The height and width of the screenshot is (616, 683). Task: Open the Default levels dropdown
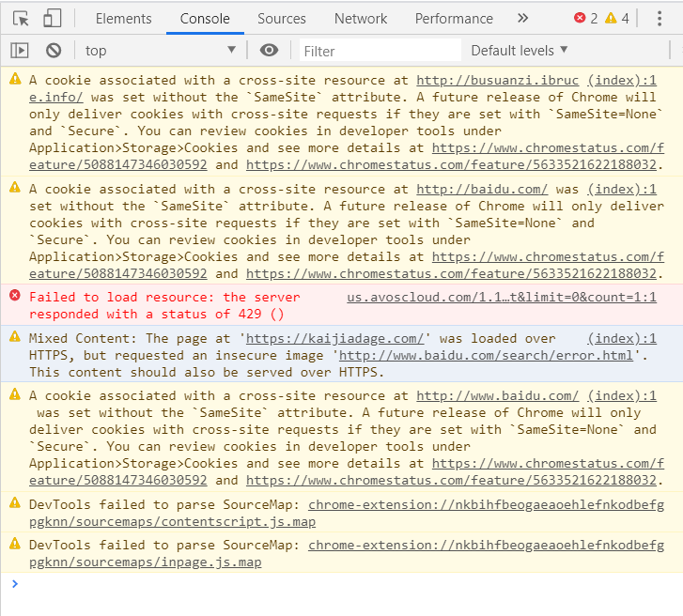tap(520, 51)
